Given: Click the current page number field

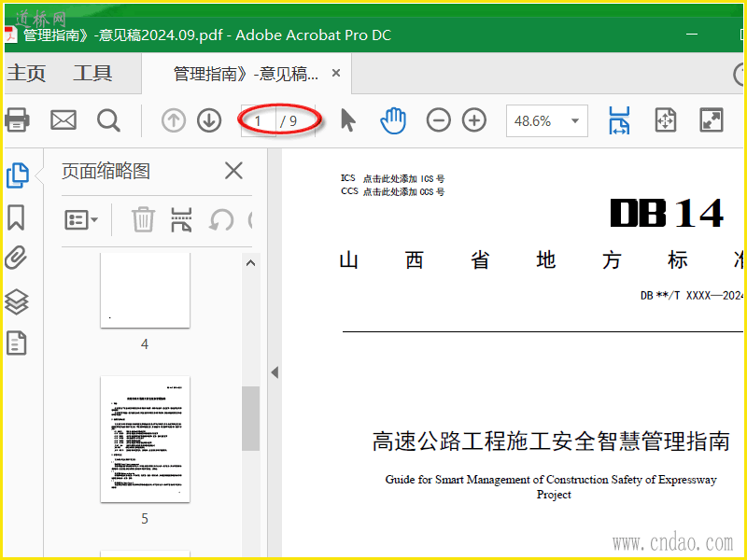Looking at the screenshot, I should (259, 121).
